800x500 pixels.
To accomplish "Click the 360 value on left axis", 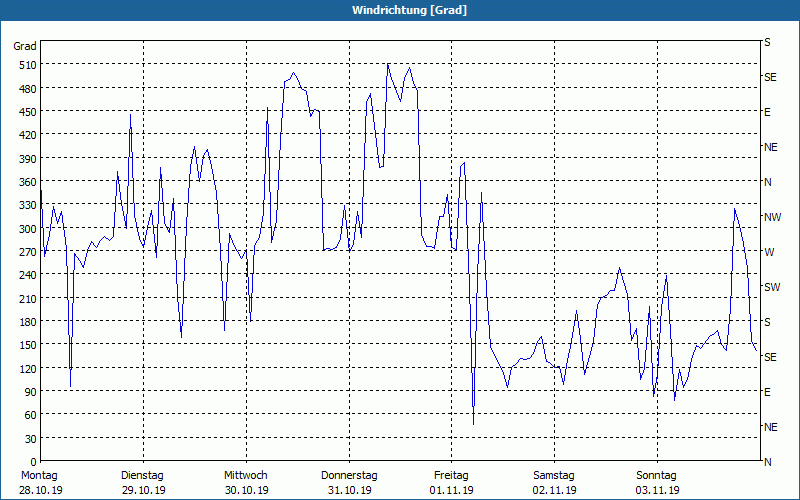I will click(x=28, y=182).
